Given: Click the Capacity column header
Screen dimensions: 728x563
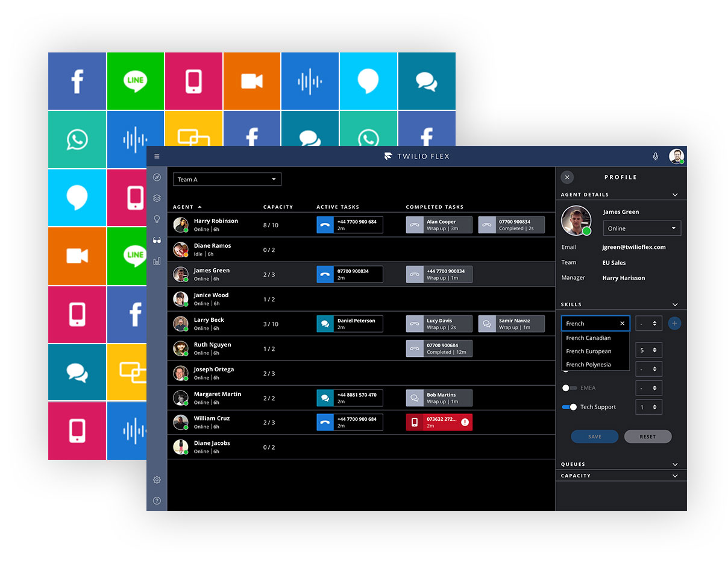Looking at the screenshot, I should tap(278, 207).
